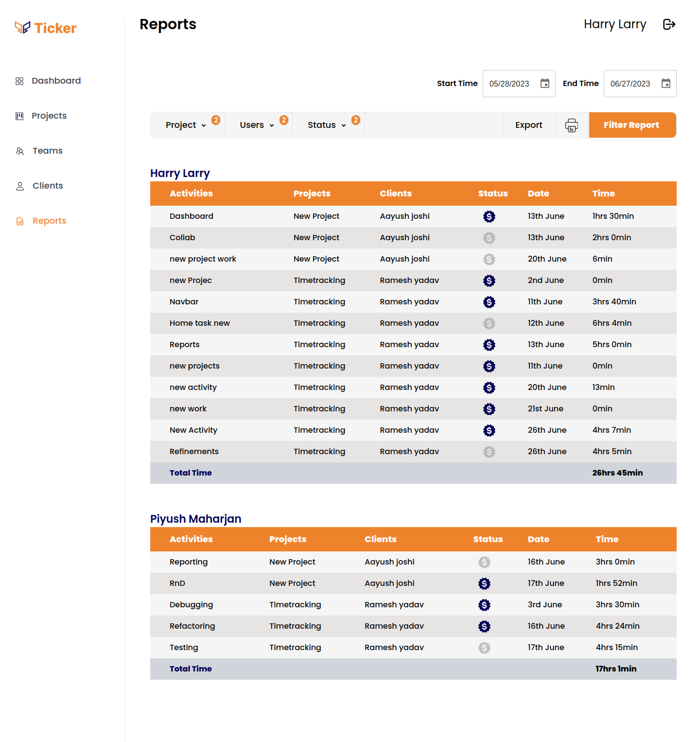The width and height of the screenshot is (700, 742).
Task: Click billable status icon for Navbar row
Action: pyautogui.click(x=489, y=302)
